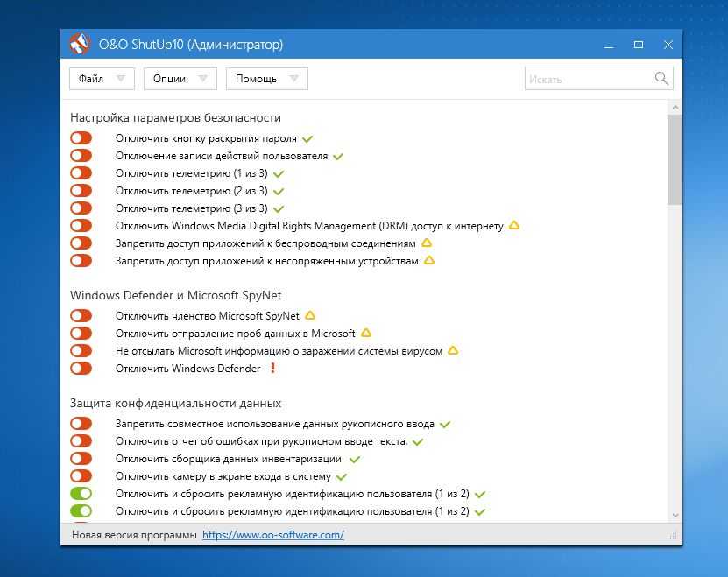Toggle the Отключить Windows Defender switch
728x577 pixels.
coord(81,369)
